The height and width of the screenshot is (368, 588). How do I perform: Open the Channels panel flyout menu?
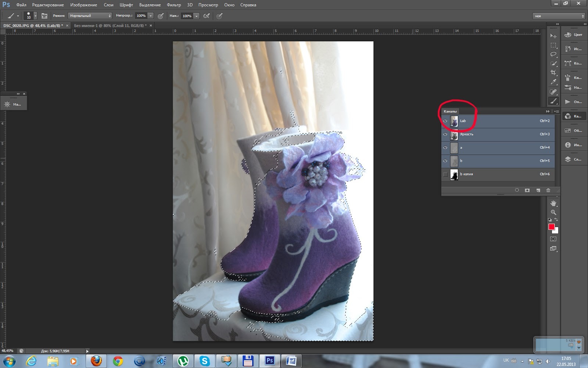(556, 111)
